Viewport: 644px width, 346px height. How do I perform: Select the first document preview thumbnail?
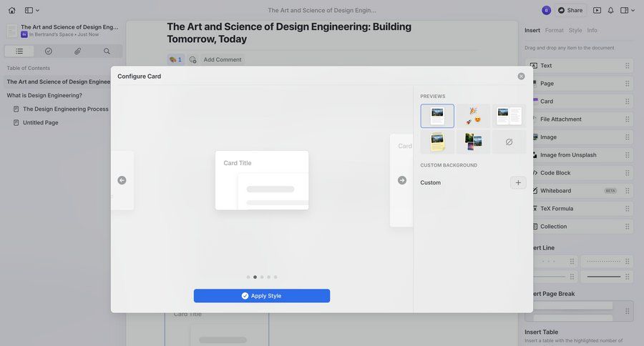[437, 116]
